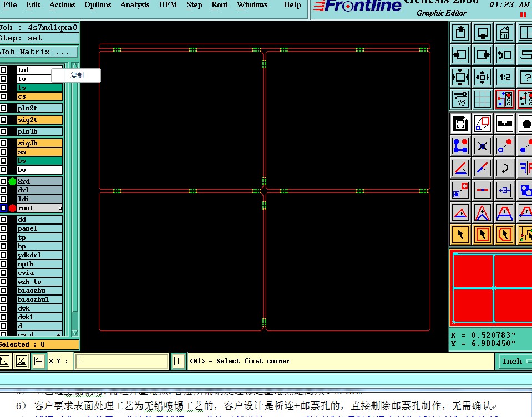The width and height of the screenshot is (532, 417).
Task: Select the rectangle-framed arrow selection tool
Action: pos(483,234)
